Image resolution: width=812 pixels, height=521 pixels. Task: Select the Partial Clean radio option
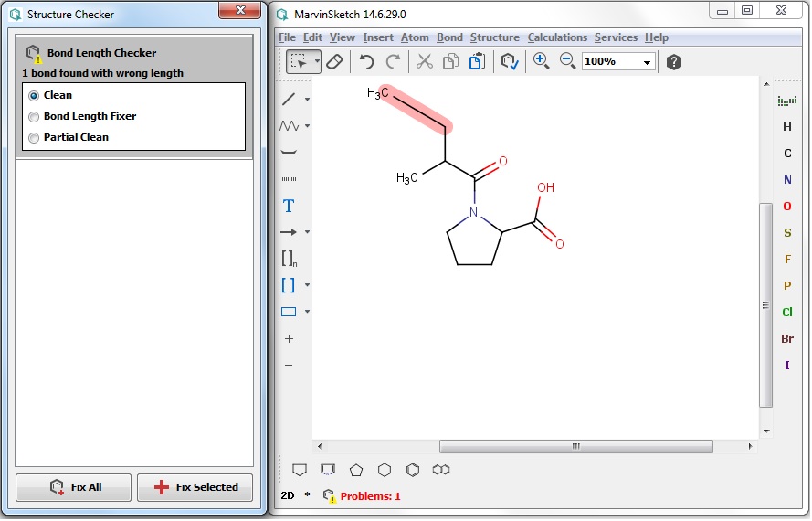[x=35, y=137]
